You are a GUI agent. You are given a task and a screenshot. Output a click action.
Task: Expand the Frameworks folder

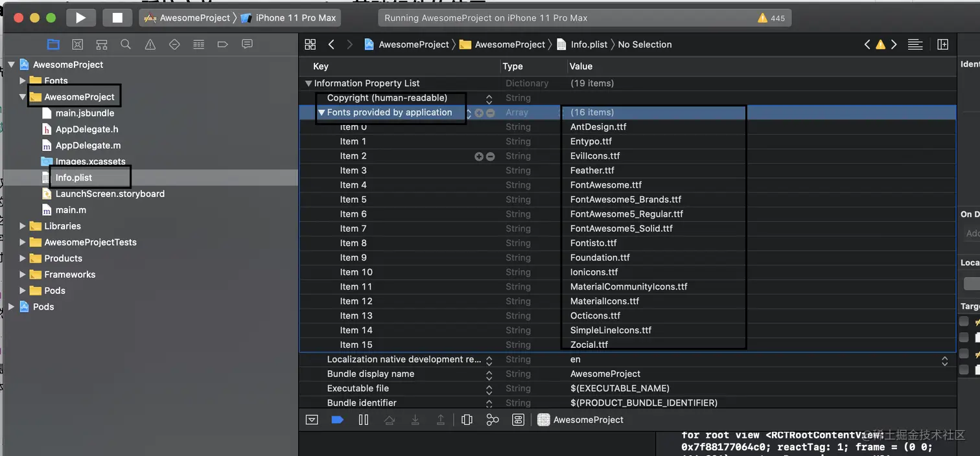click(x=23, y=275)
